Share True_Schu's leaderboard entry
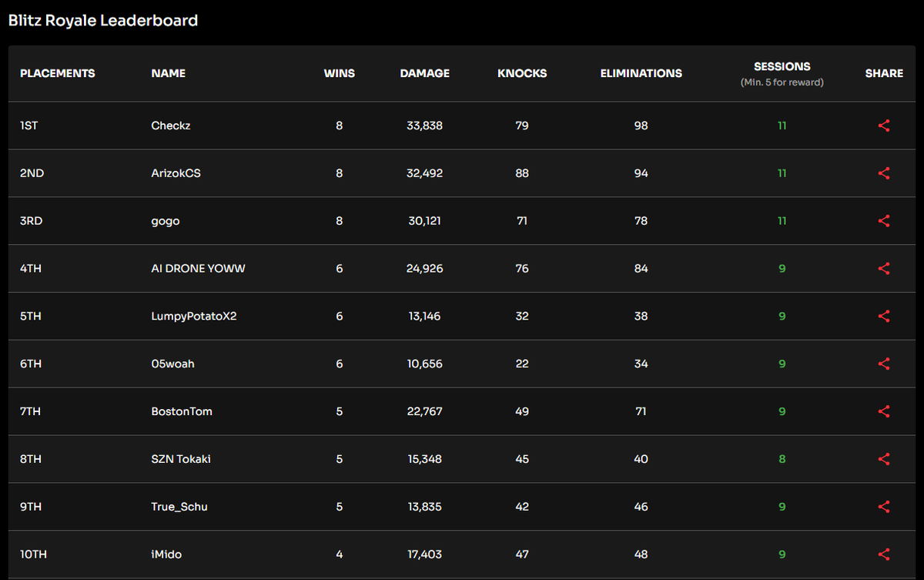Image resolution: width=924 pixels, height=580 pixels. pos(884,507)
